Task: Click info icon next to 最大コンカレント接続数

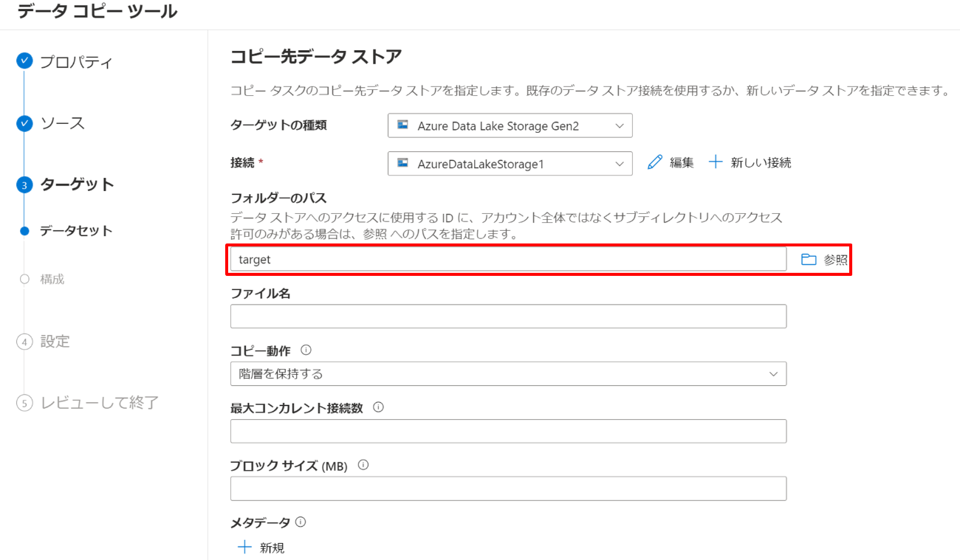Action: pos(379,407)
